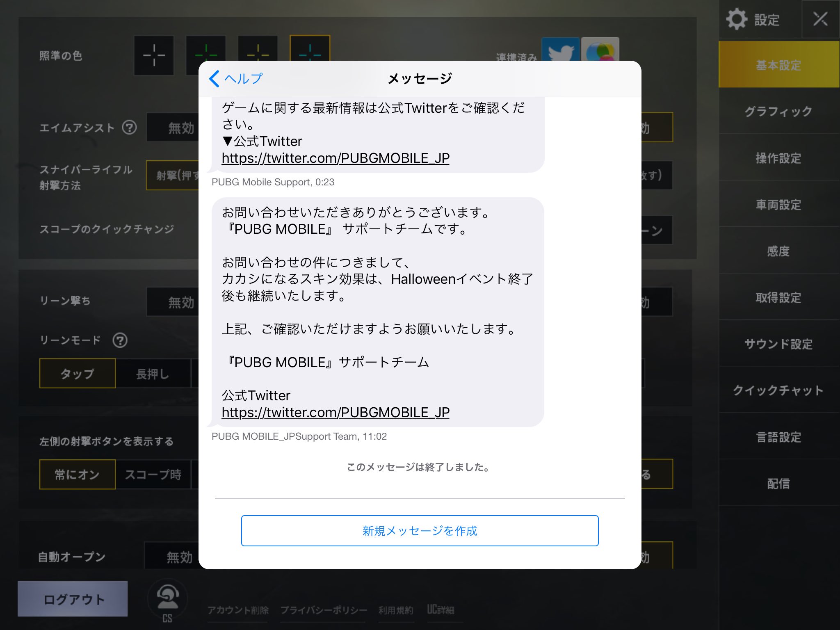Select 長押し lean mode option

tap(153, 374)
